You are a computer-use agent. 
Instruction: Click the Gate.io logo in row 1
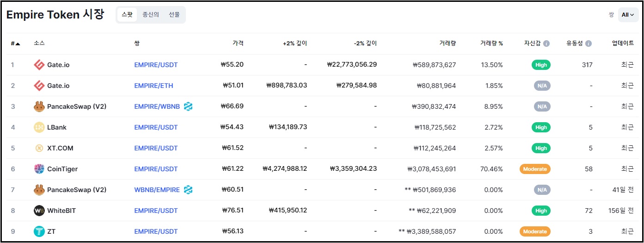point(39,65)
